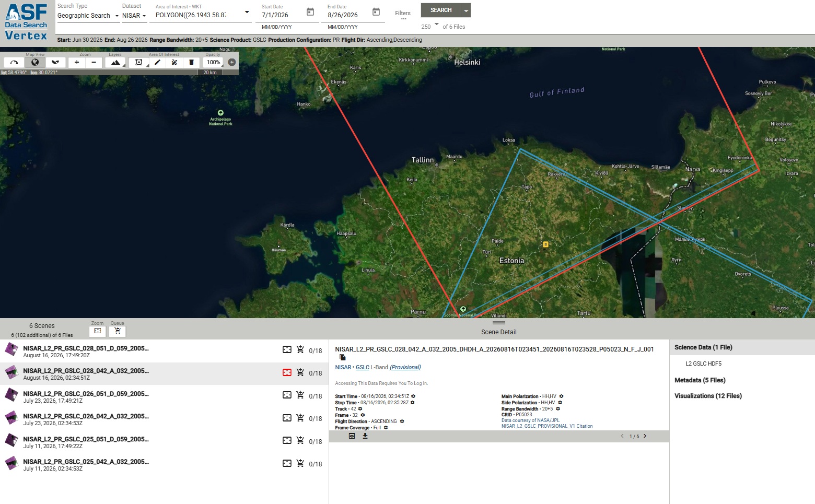815x504 pixels.
Task: Change the 250 max results dropdown
Action: click(430, 26)
